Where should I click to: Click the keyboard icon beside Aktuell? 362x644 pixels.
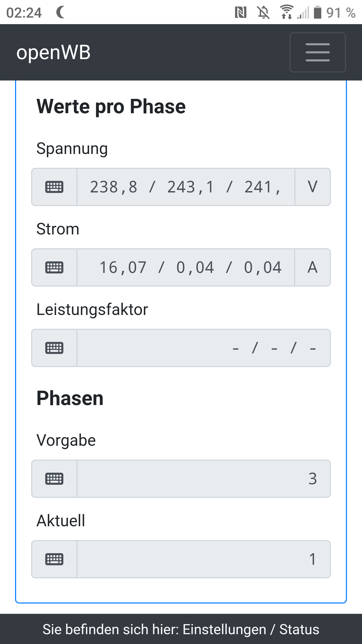point(54,559)
